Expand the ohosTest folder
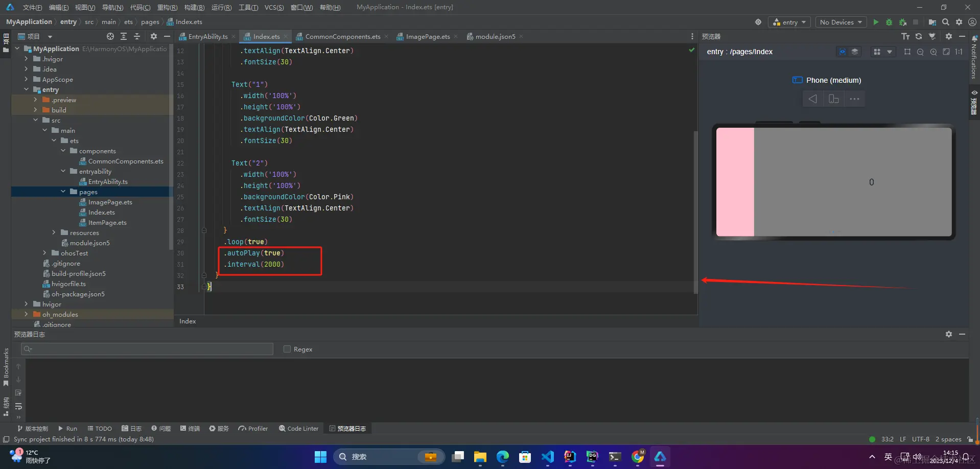This screenshot has width=980, height=469. 44,253
